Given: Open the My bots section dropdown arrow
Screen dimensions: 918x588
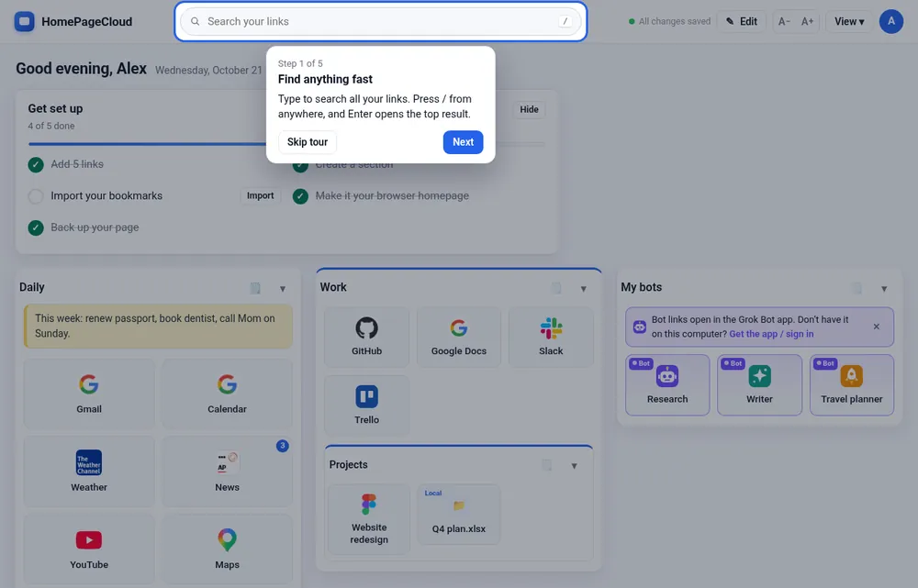Looking at the screenshot, I should tap(884, 288).
